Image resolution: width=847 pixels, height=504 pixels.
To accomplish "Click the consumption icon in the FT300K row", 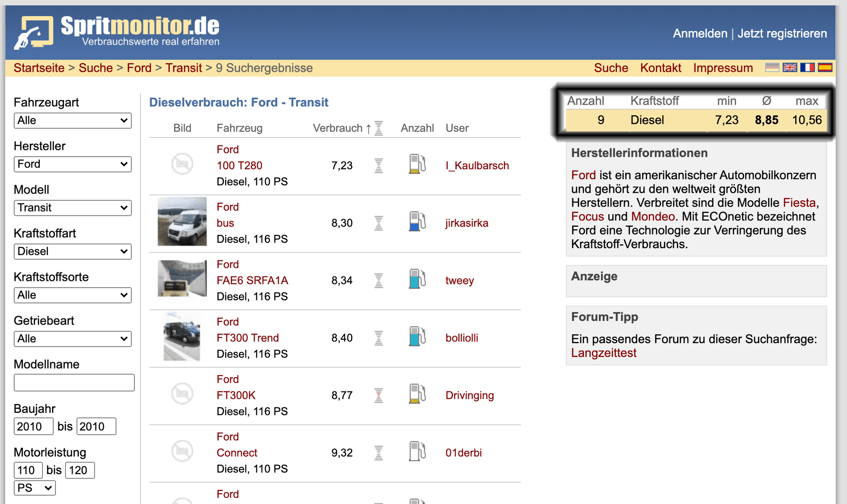I will pyautogui.click(x=378, y=396).
